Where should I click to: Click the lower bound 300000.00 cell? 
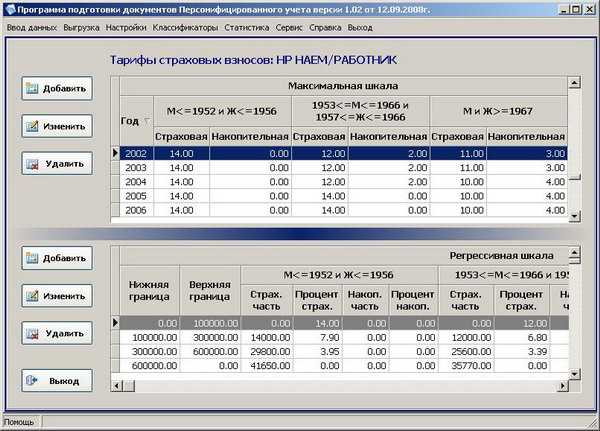(149, 352)
